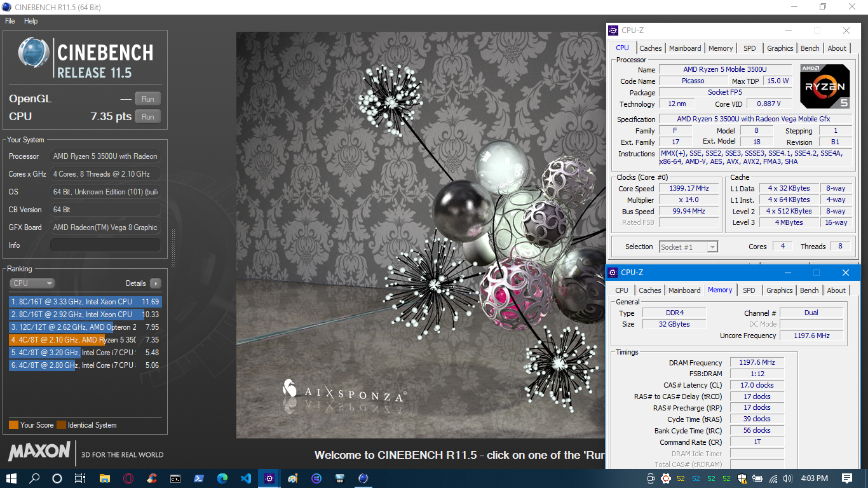Click Core Speed value 1399.17 MHz
Screen dimensions: 868x488
689,189
